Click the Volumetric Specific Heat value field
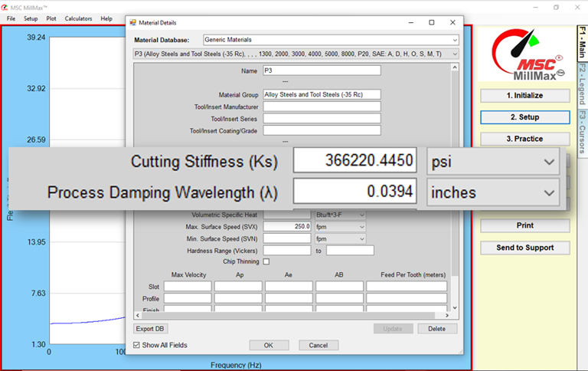This screenshot has width=588, height=371. (287, 215)
